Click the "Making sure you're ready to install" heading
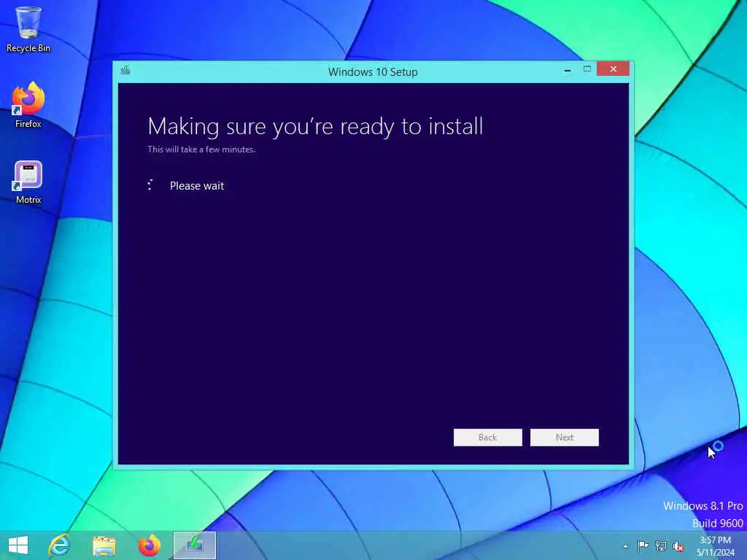Viewport: 747px width, 560px height. point(315,127)
